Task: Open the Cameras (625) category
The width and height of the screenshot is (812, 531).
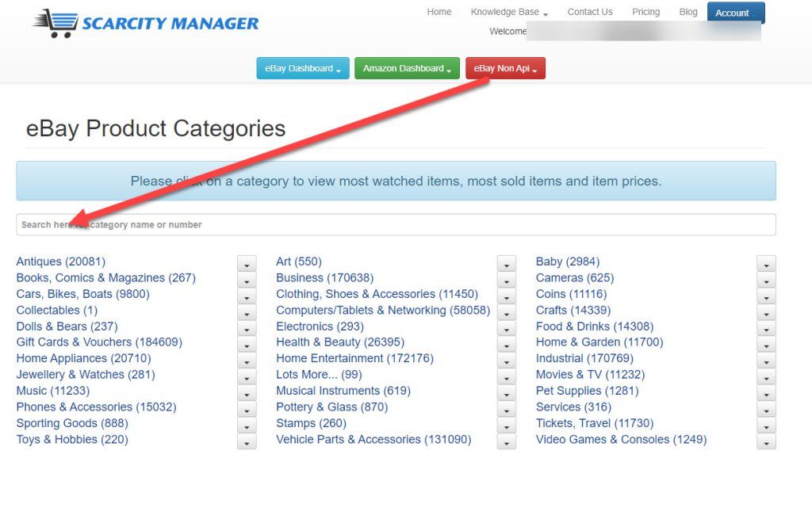Action: click(x=575, y=278)
